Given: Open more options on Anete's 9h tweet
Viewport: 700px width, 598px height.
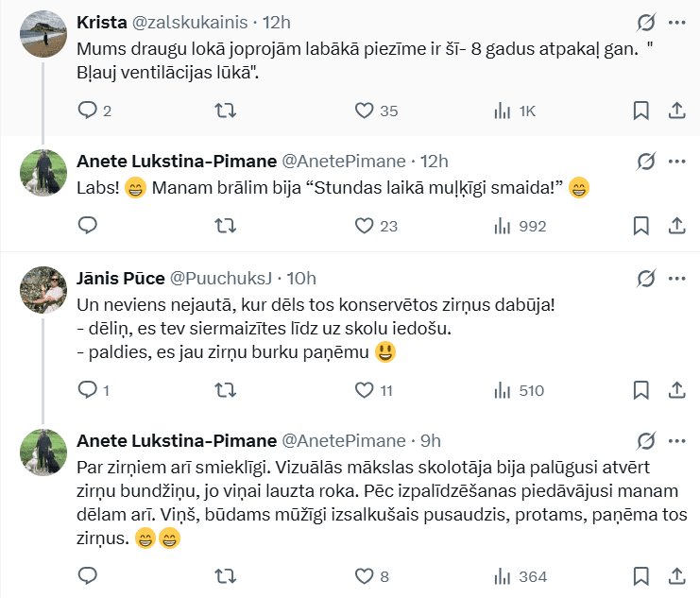Looking at the screenshot, I should coord(676,441).
